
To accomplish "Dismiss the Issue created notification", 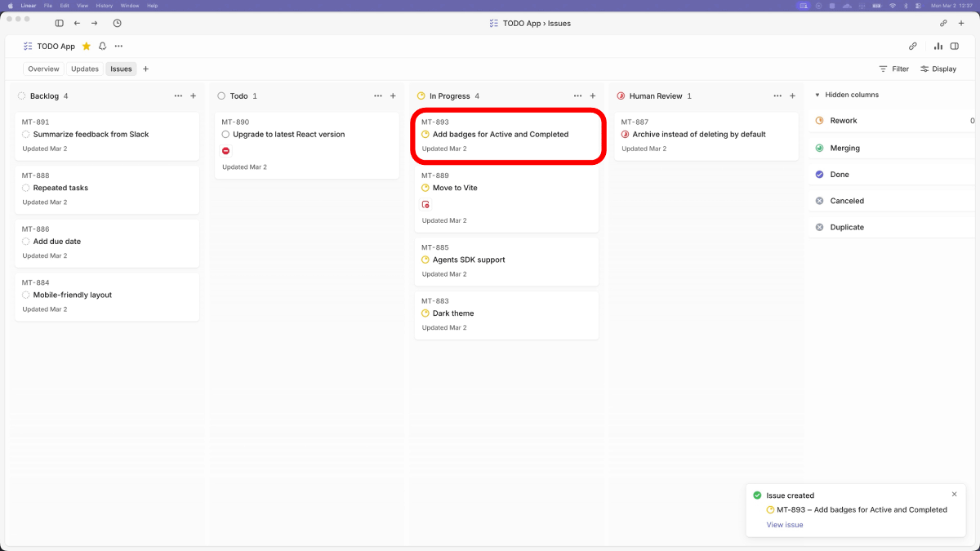I will (x=955, y=494).
